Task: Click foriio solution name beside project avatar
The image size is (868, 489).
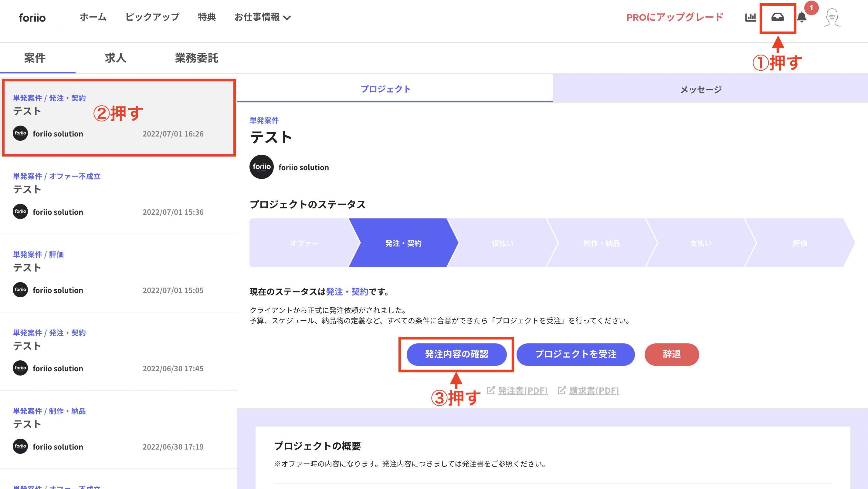Action: pyautogui.click(x=303, y=167)
